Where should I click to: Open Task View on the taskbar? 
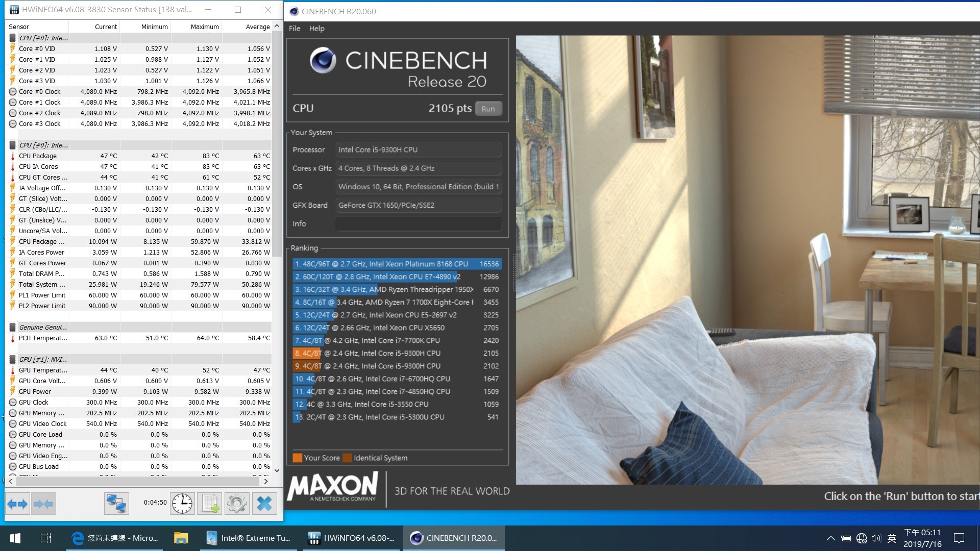(46, 538)
